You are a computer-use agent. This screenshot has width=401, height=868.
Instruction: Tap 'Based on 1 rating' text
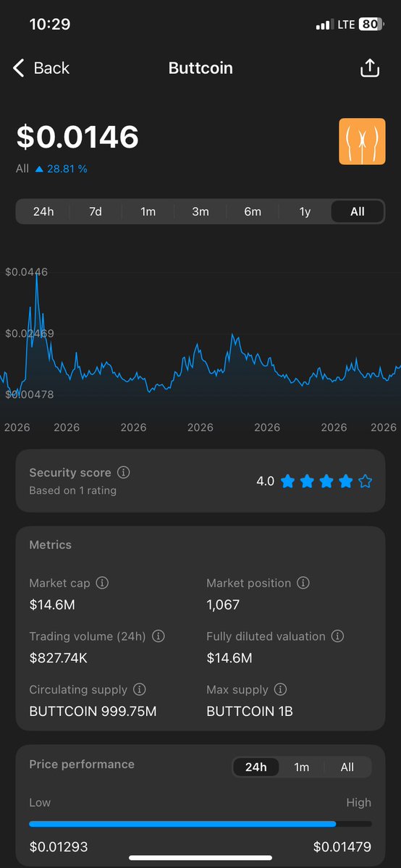[x=72, y=490]
